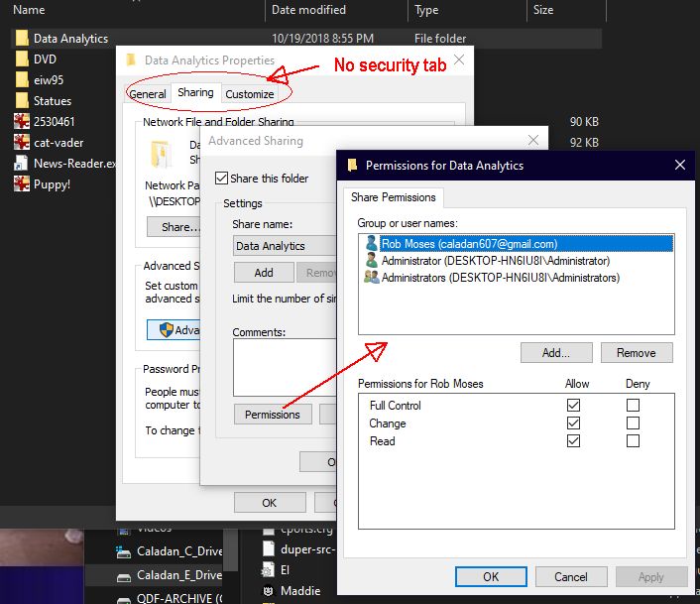Click the Permissions button in Advanced Sharing
Viewport: 700px width, 604px height.
point(273,415)
